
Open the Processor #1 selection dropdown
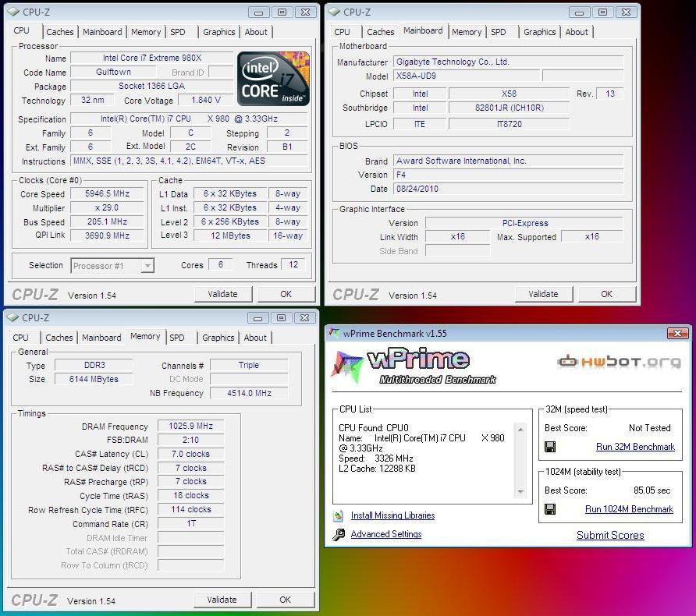click(147, 266)
